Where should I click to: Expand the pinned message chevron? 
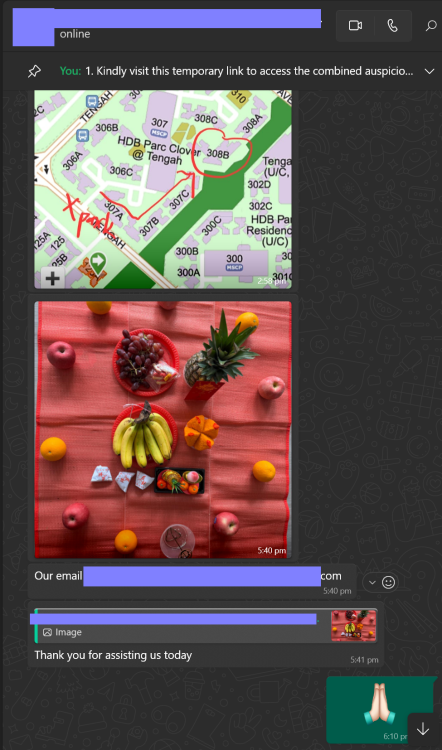point(429,72)
